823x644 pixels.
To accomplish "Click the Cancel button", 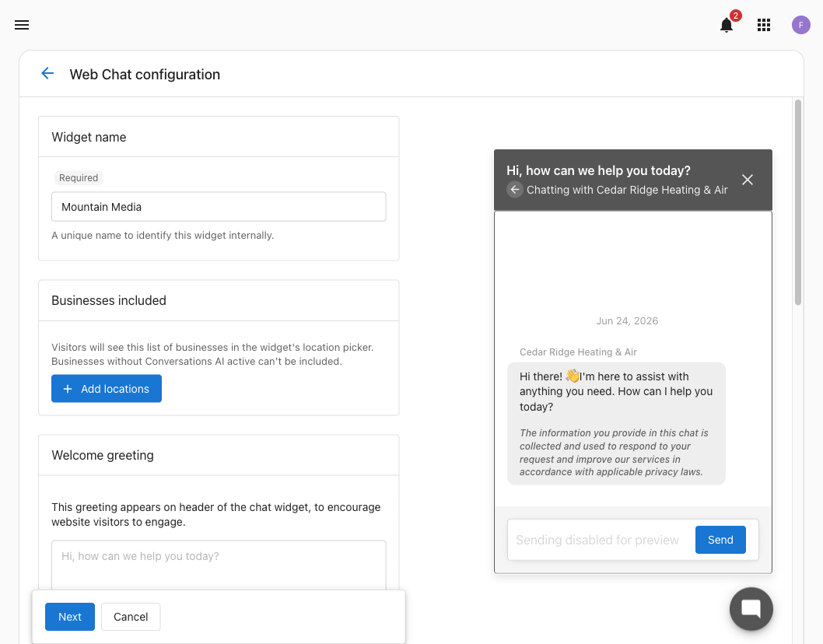I will coord(131,617).
